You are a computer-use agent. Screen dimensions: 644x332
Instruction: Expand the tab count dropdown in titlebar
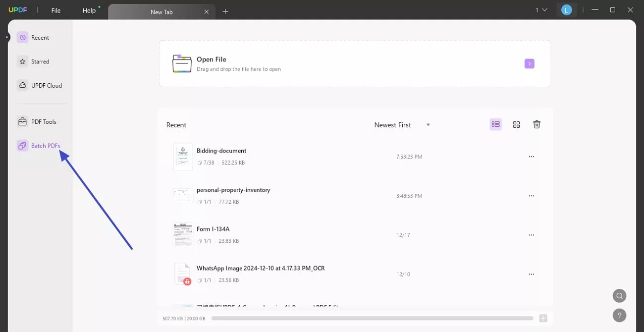click(x=541, y=10)
